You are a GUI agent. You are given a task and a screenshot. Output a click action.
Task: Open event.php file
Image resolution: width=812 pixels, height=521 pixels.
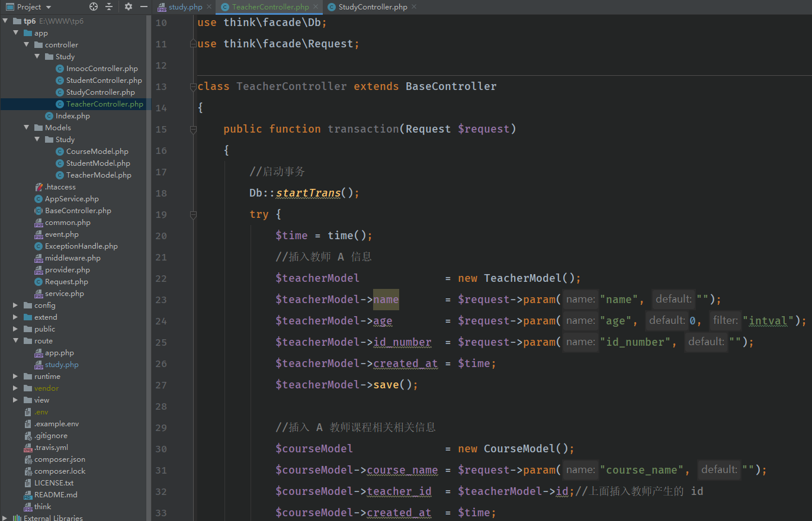[x=62, y=234]
